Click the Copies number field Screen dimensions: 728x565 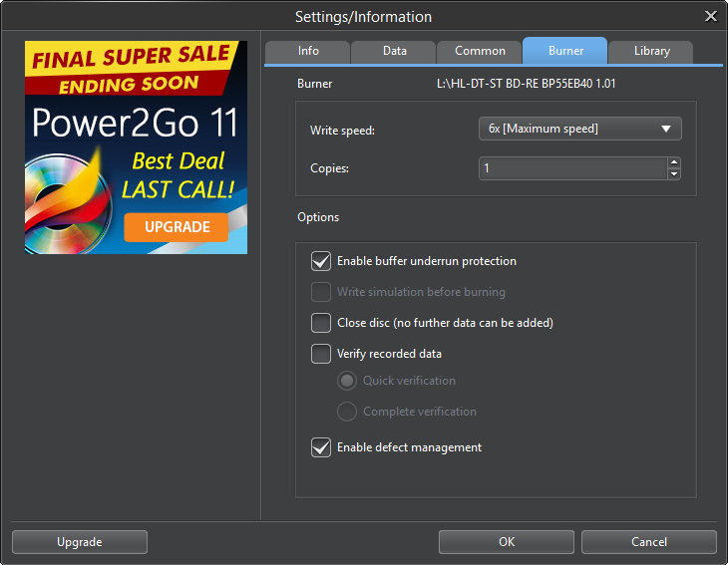[x=573, y=168]
